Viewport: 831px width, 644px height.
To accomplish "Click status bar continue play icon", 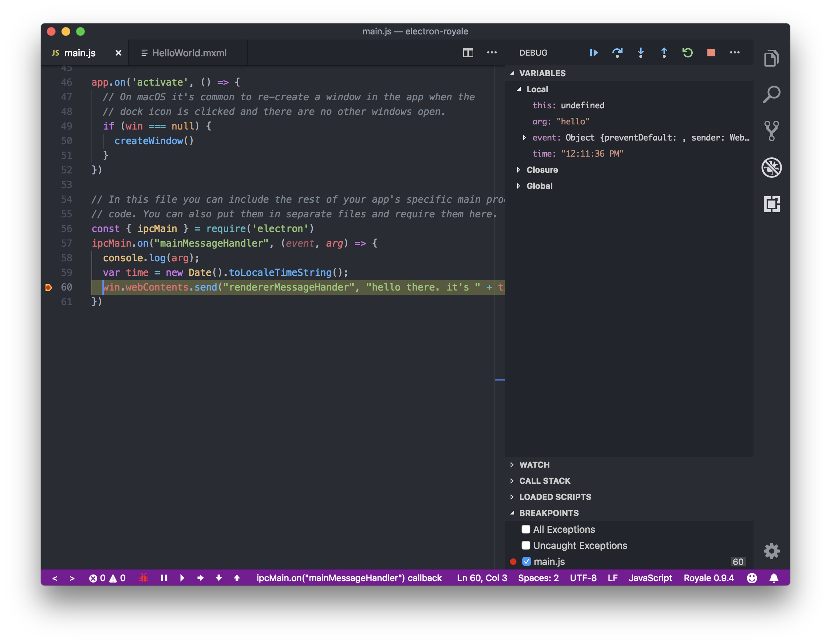I will point(182,578).
